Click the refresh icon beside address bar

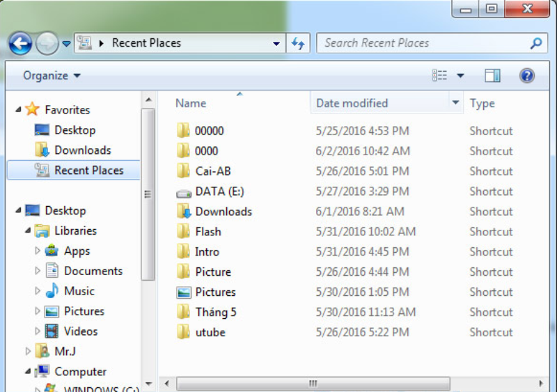[x=298, y=43]
